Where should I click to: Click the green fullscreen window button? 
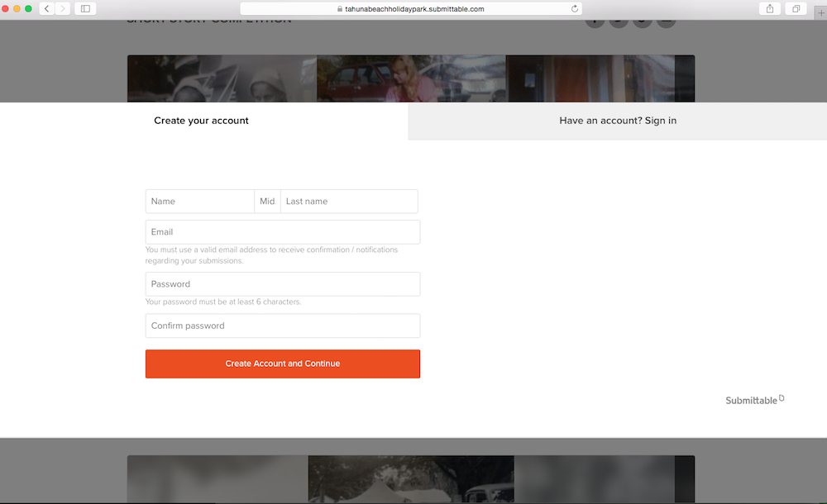click(x=28, y=8)
